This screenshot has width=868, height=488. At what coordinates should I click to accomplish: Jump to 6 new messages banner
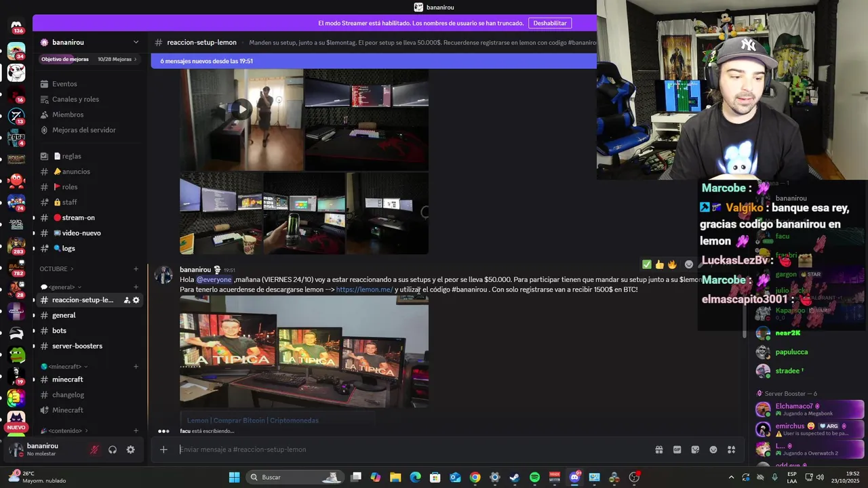click(374, 61)
